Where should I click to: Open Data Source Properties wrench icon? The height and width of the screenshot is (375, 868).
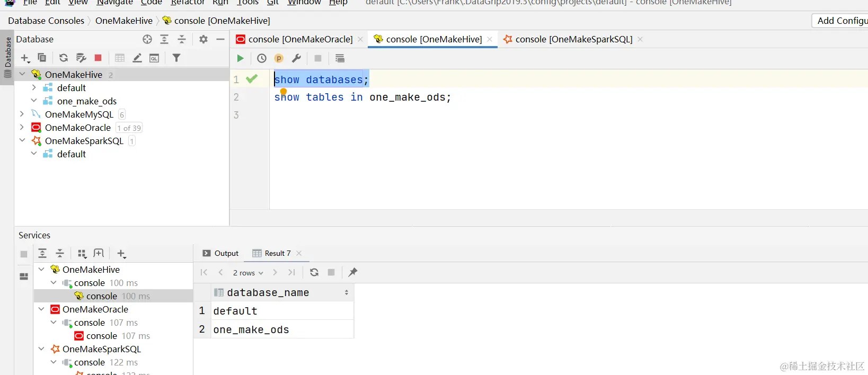point(81,58)
